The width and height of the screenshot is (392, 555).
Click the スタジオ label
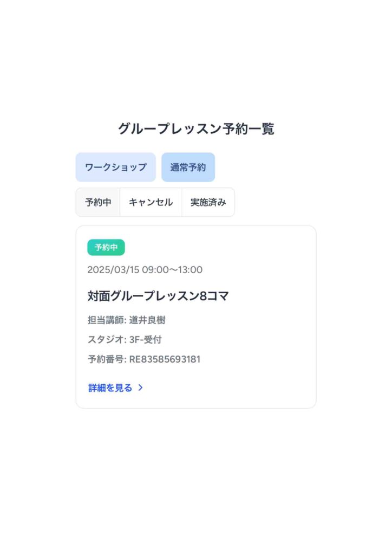106,339
